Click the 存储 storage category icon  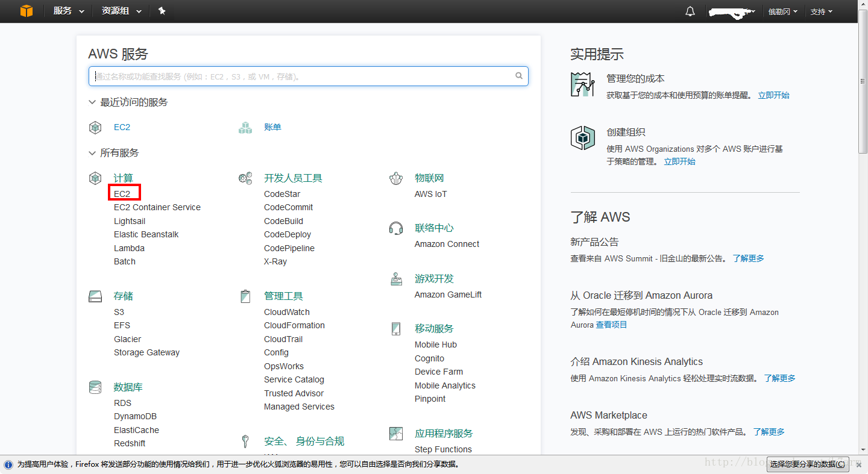click(95, 296)
